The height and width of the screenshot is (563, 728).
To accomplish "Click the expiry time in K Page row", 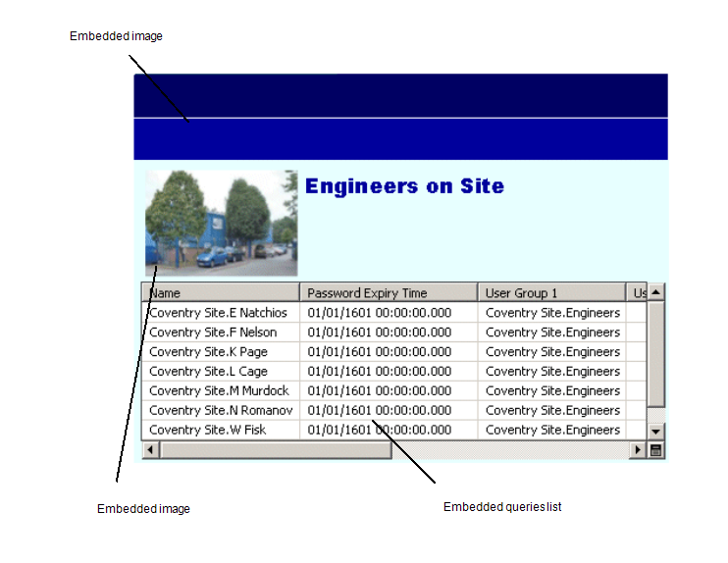I will [x=389, y=351].
